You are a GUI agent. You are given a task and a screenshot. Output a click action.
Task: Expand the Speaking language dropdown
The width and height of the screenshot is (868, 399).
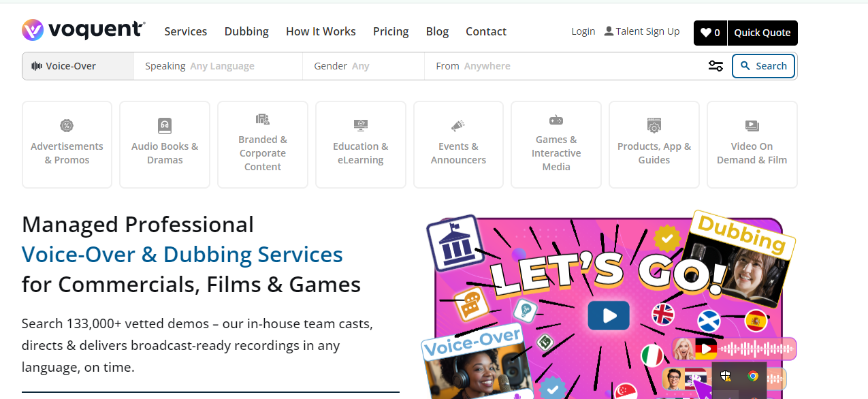click(x=218, y=66)
